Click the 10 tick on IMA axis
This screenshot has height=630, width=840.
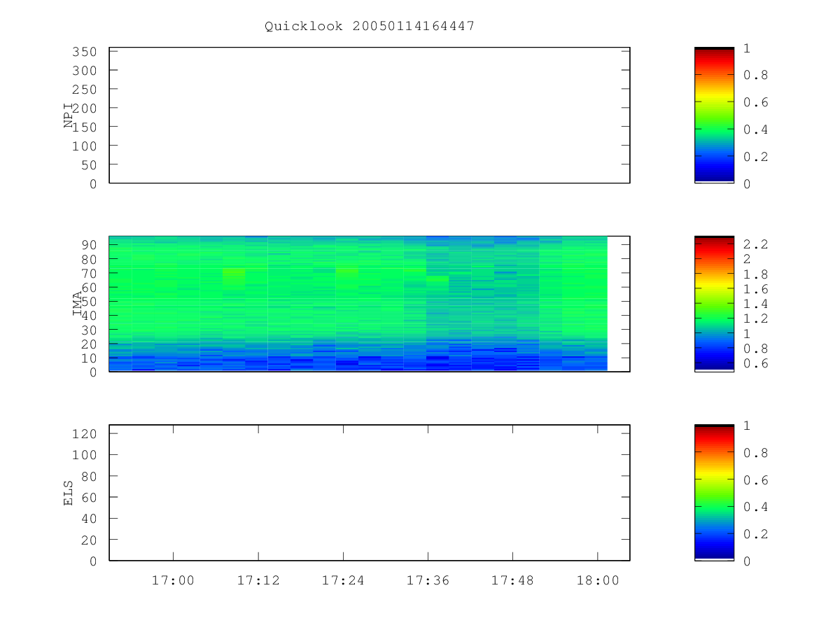pos(88,358)
